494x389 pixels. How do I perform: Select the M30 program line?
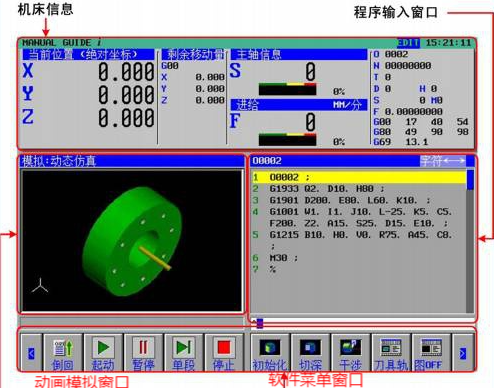359,258
